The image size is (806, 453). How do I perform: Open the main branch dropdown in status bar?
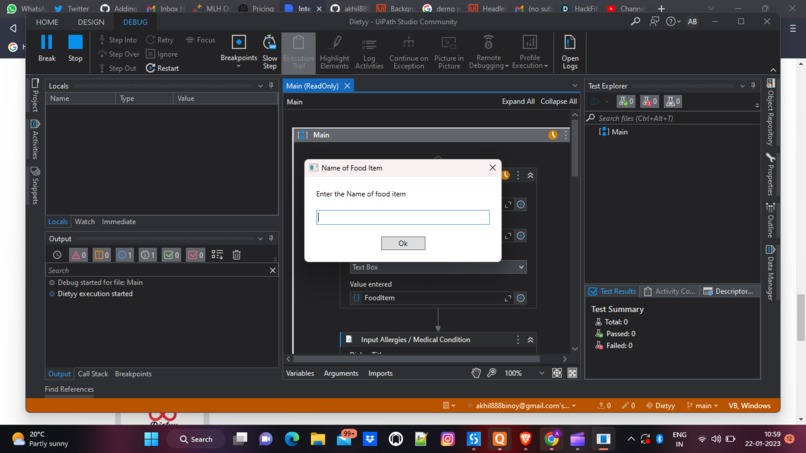(x=702, y=406)
